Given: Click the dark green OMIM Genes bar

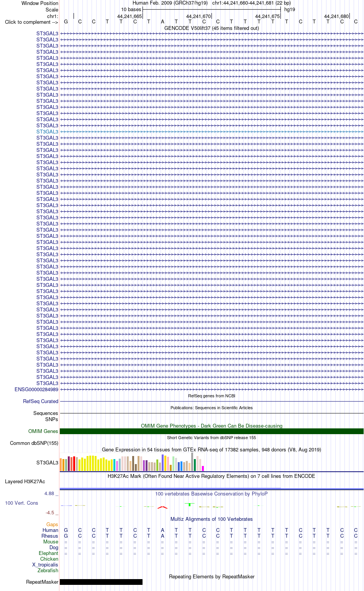Looking at the screenshot, I should [212, 431].
